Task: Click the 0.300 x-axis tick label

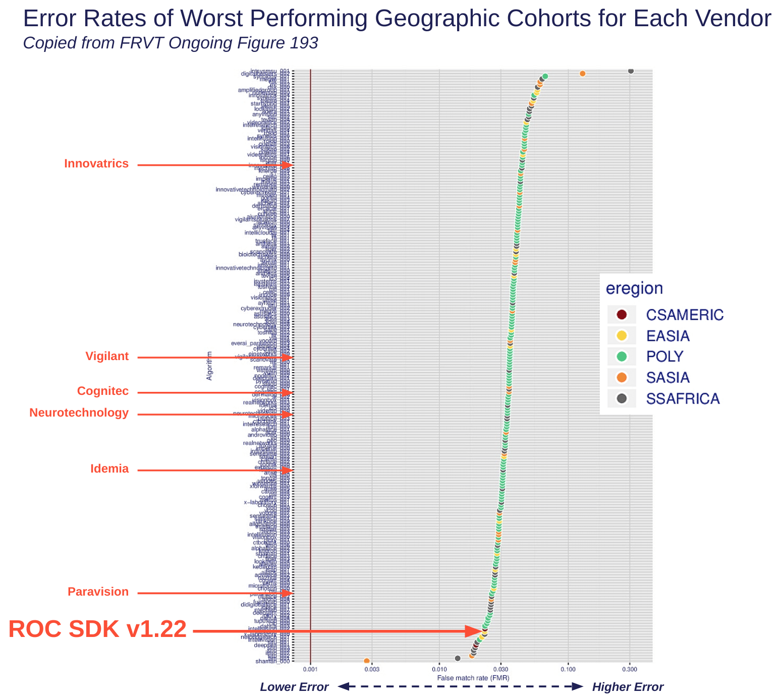Action: (x=629, y=670)
